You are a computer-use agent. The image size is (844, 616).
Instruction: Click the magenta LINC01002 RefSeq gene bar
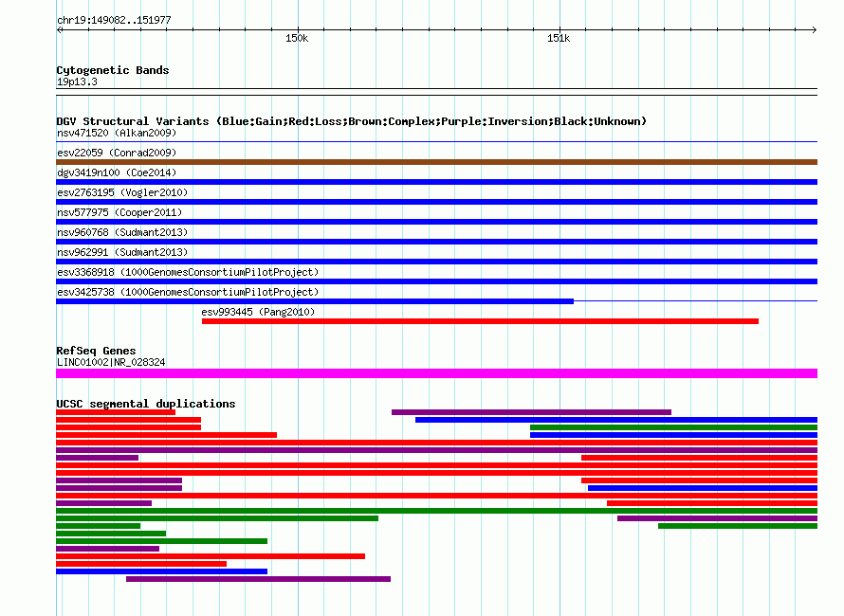point(436,373)
